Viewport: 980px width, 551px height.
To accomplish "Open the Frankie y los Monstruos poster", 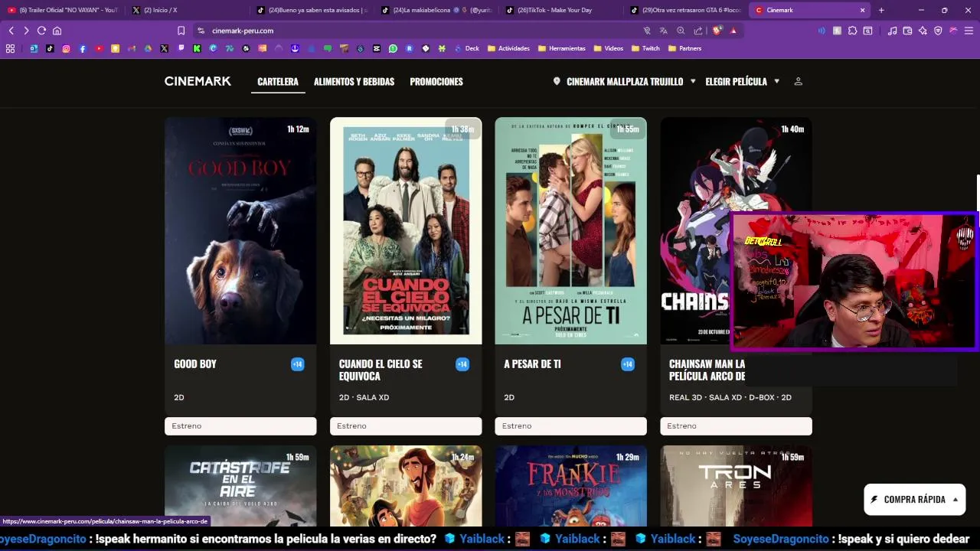I will pyautogui.click(x=570, y=485).
